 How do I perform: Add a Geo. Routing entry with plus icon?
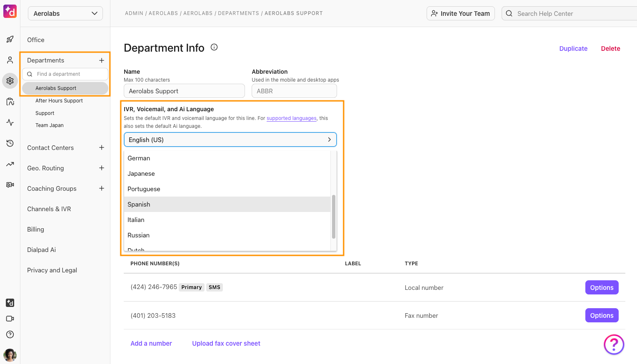point(101,168)
